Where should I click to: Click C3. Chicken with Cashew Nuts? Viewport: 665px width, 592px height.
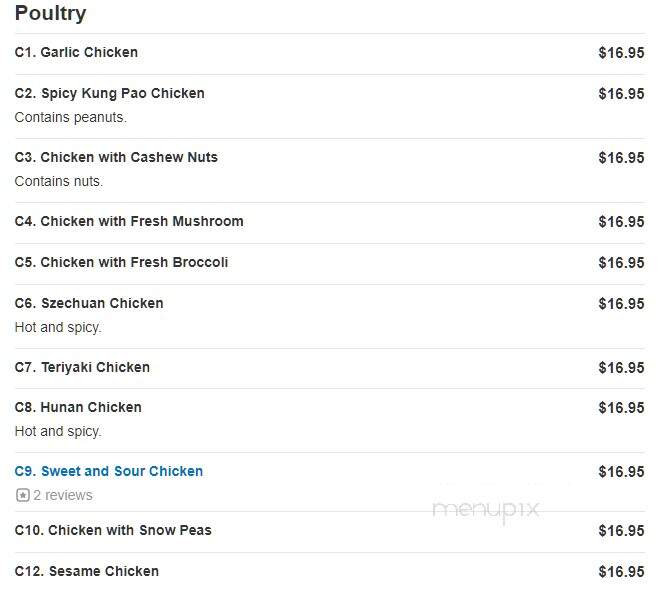(116, 157)
